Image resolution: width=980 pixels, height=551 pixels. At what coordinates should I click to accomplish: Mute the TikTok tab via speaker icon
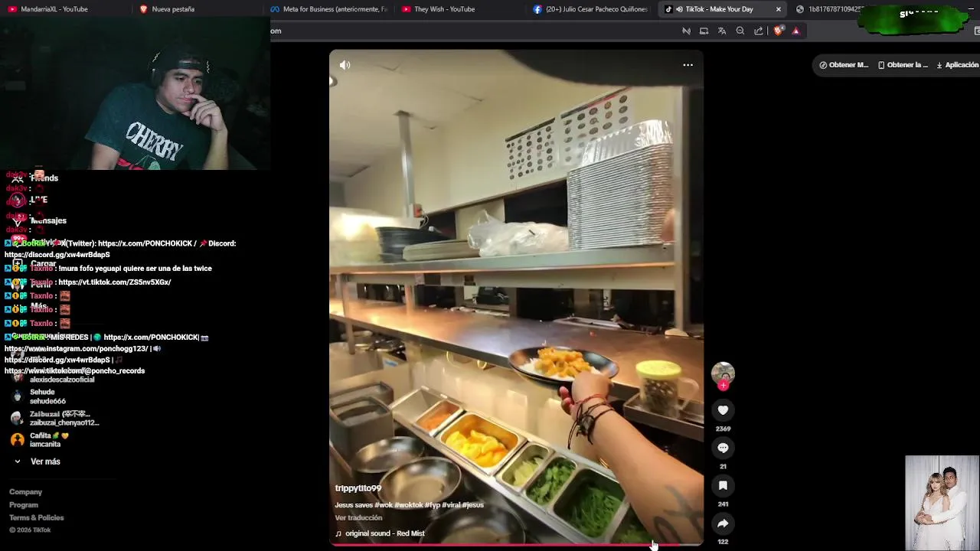[679, 9]
